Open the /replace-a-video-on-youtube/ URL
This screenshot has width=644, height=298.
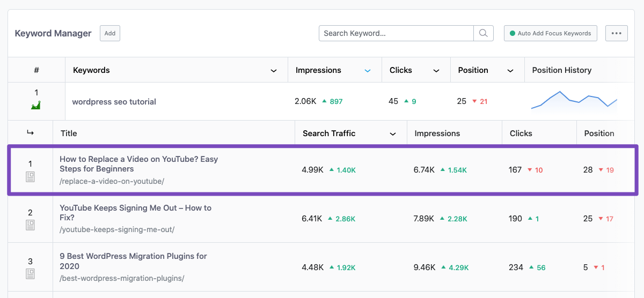click(112, 181)
